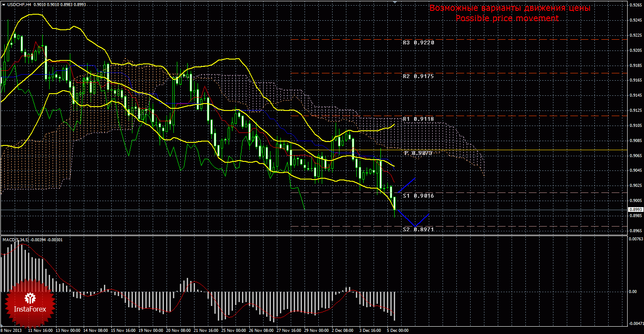This screenshot has width=644, height=334.
Task: Click the '14 Nov 08:00' time axis label
Action: 95,331
